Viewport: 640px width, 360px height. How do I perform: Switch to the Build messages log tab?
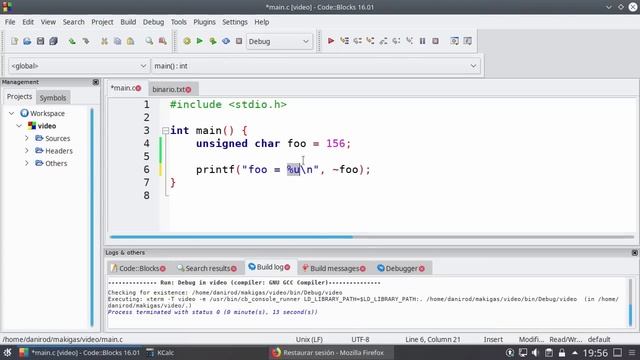point(334,268)
